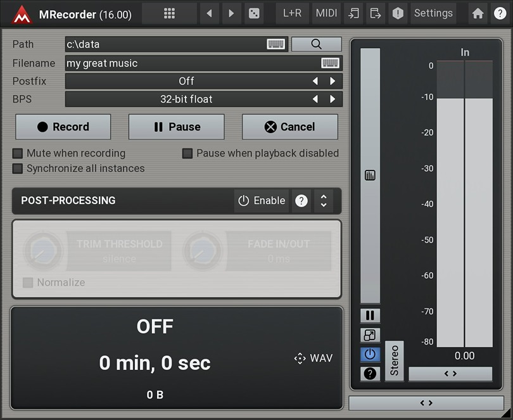Screen dimensions: 513x420
Task: Click the exclamation warning icon in the toolbar
Action: (398, 13)
